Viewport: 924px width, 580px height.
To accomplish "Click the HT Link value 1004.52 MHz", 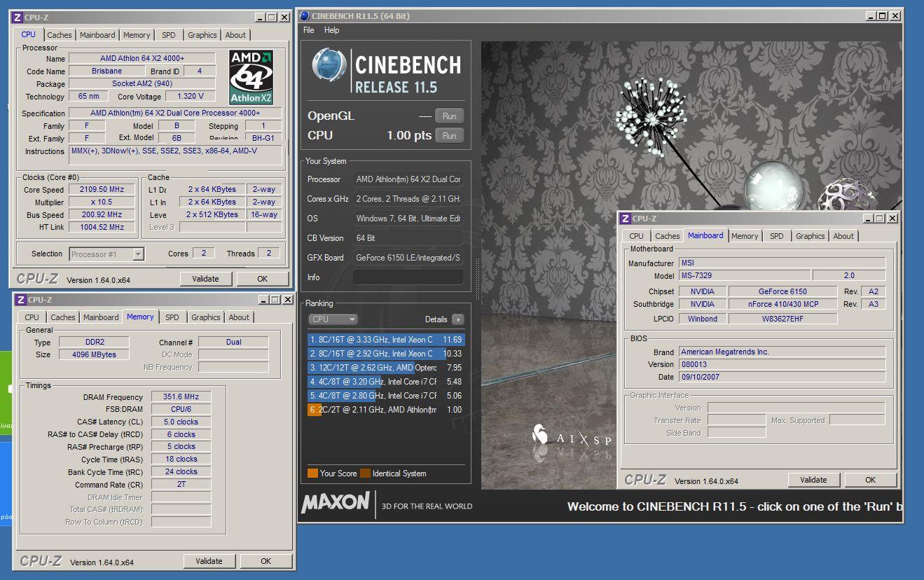I will coord(103,228).
